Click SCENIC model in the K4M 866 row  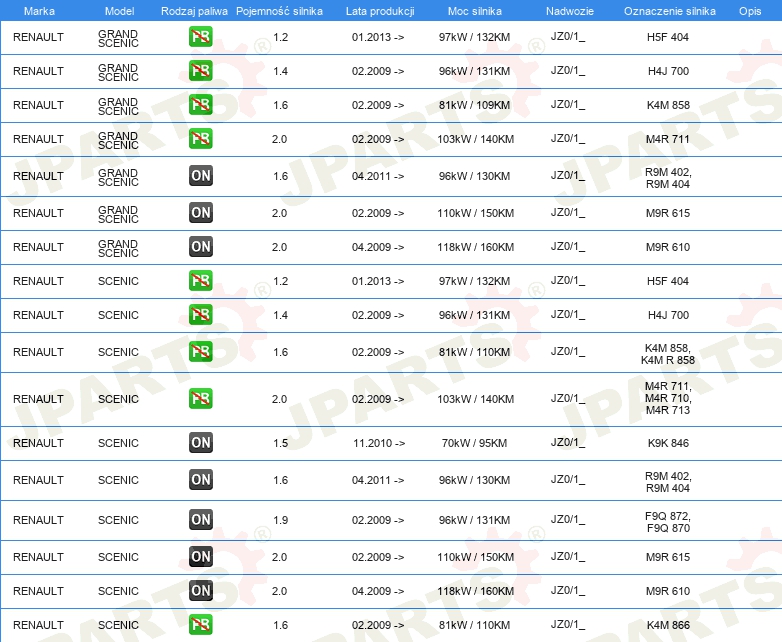(x=118, y=625)
